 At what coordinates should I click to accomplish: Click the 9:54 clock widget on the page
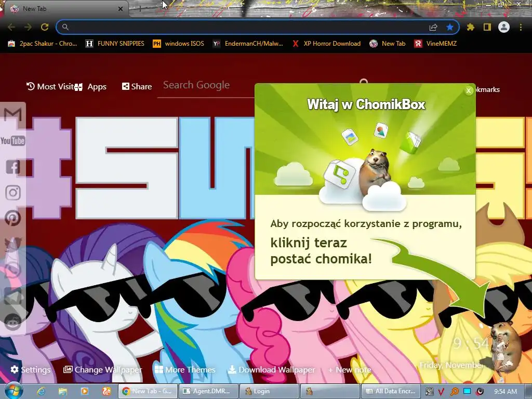click(x=472, y=343)
